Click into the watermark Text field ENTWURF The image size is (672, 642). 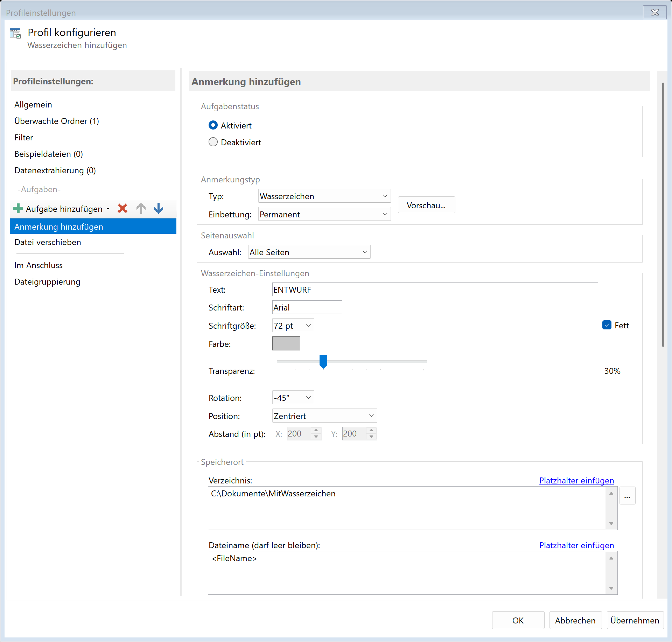434,289
